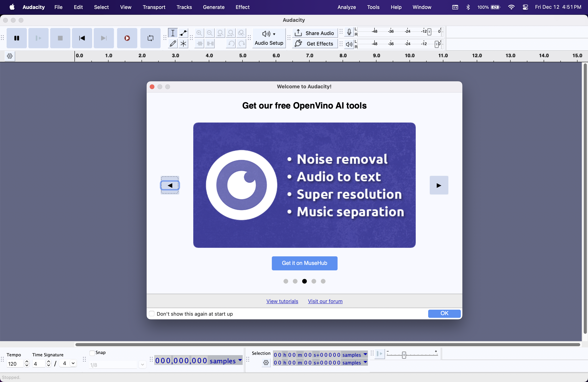Select the Envelope tool
The image size is (588, 382).
pos(183,33)
